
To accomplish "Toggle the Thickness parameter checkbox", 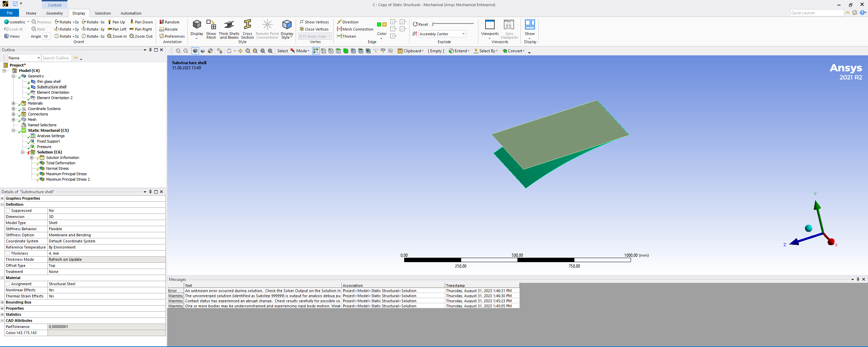I will pyautogui.click(x=8, y=253).
